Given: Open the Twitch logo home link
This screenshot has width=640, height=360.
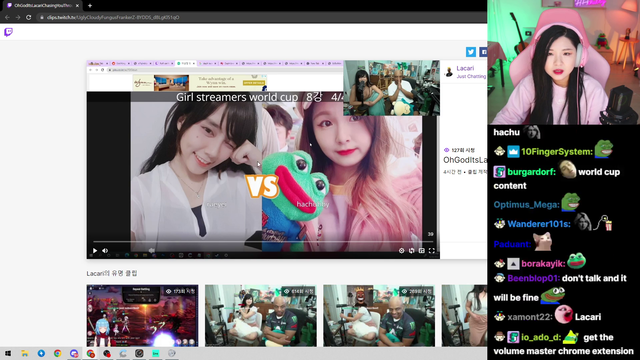Looking at the screenshot, I should 8,32.
